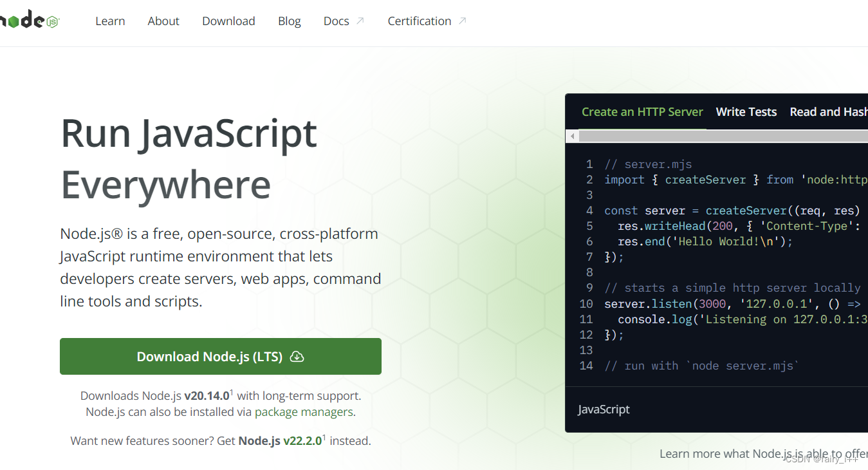Click the res.end('Hello World!\n') line

tap(705, 241)
